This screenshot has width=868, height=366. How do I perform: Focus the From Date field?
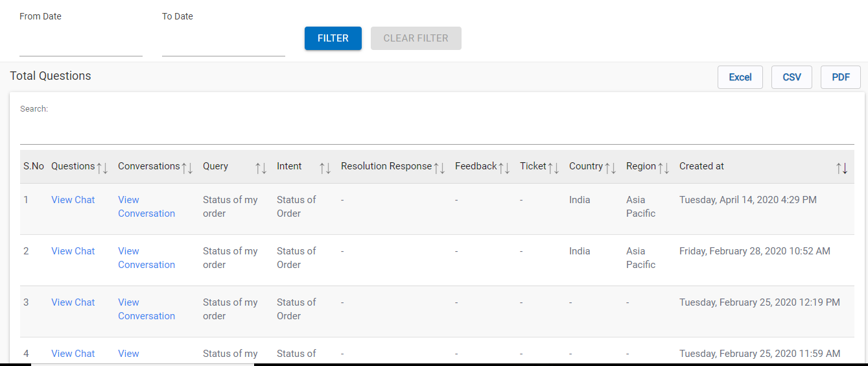(x=81, y=45)
